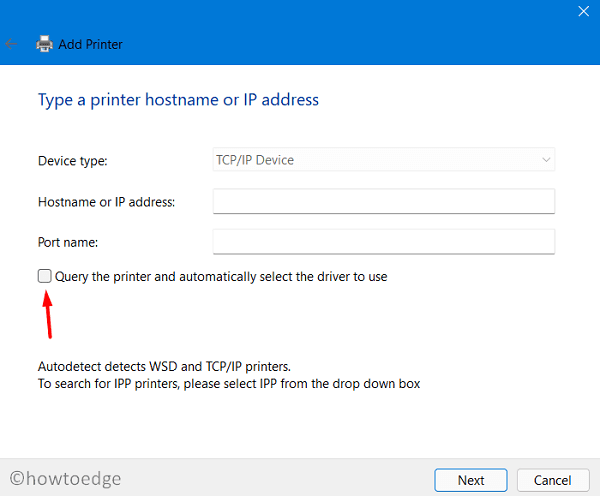Screen dimensions: 600x496
Task: Click the Cancel button
Action: (553, 480)
